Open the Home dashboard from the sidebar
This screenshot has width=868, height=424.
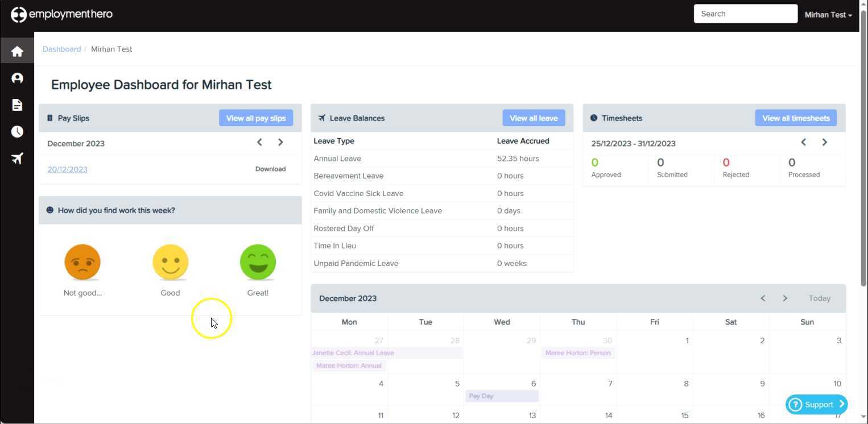pos(17,51)
